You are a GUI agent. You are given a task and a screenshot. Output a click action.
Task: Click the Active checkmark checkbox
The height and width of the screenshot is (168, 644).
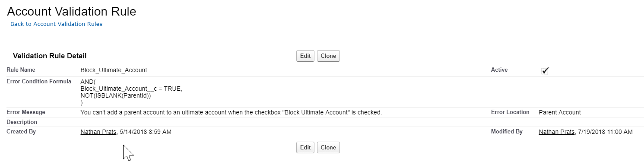pos(545,70)
